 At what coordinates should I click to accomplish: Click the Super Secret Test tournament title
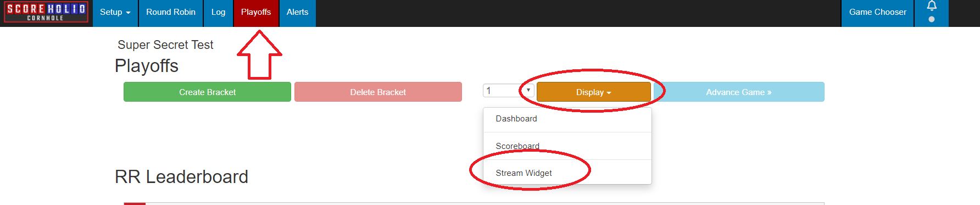coord(165,45)
